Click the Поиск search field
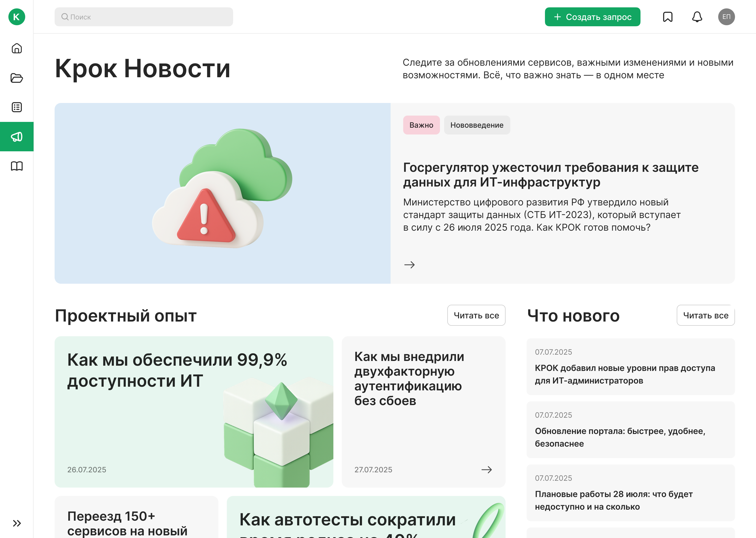The height and width of the screenshot is (538, 756). coord(144,17)
